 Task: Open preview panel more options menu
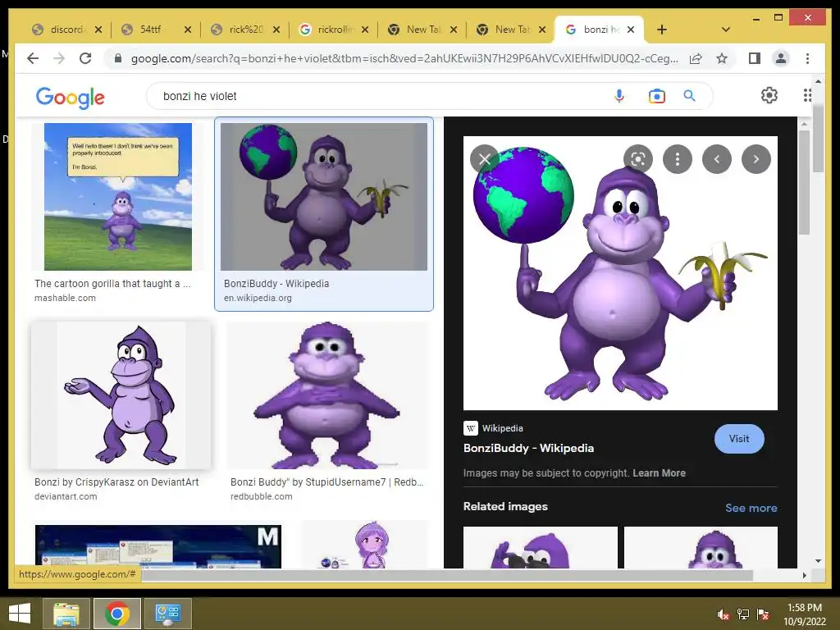(x=678, y=159)
